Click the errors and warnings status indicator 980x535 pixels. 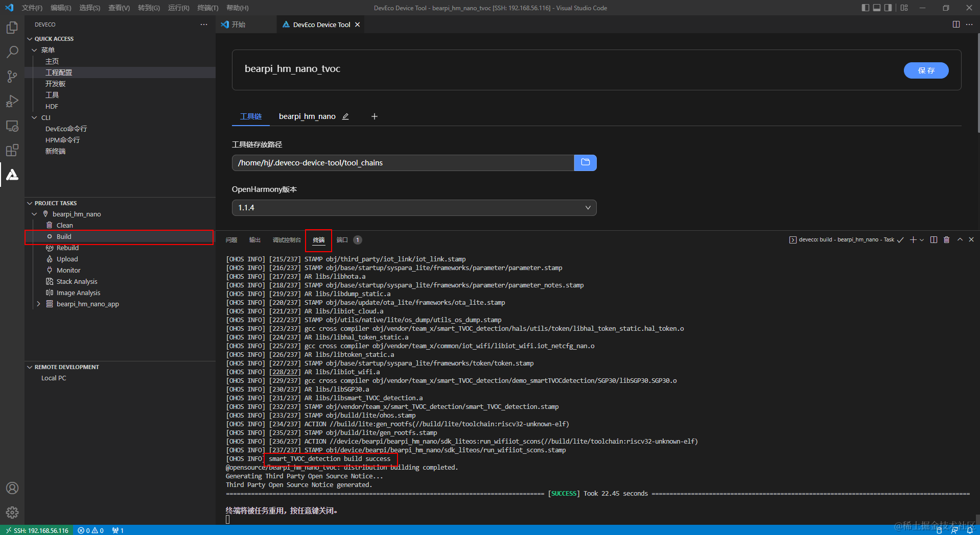(x=91, y=530)
